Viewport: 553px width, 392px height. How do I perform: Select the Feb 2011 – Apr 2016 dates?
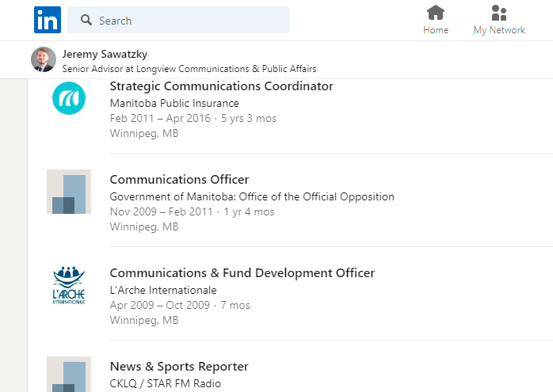[x=160, y=119]
